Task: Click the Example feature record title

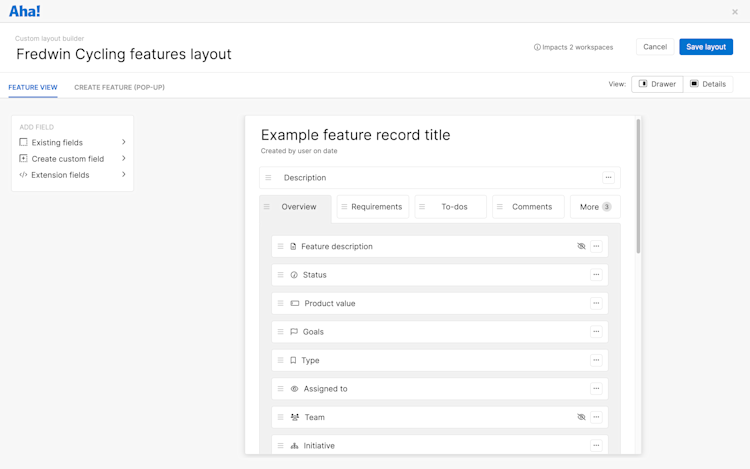Action: point(355,135)
